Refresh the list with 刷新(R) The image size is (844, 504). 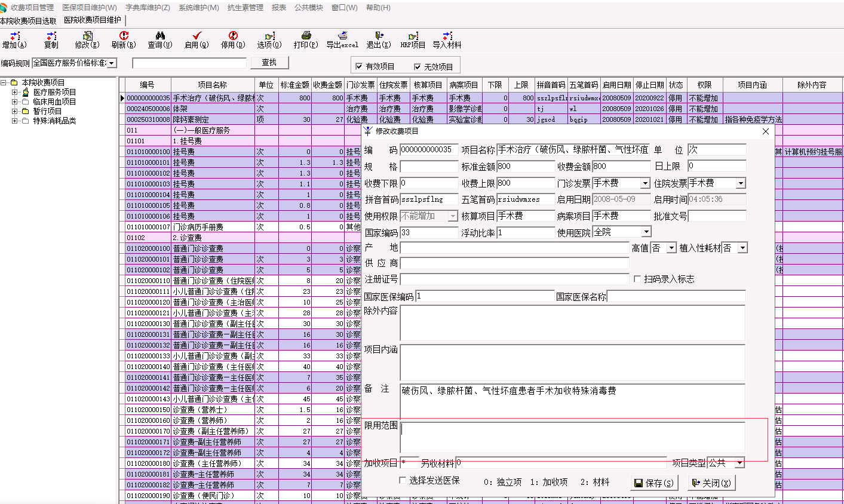(124, 40)
